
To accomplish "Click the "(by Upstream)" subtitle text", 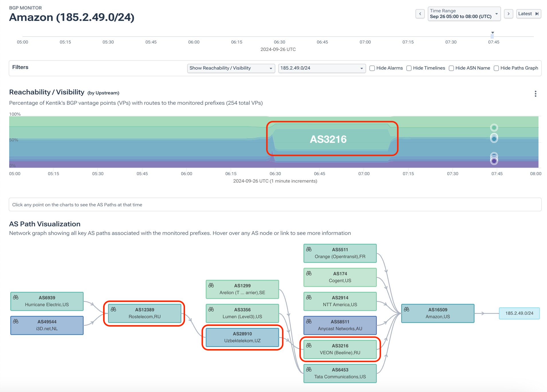I will 103,93.
